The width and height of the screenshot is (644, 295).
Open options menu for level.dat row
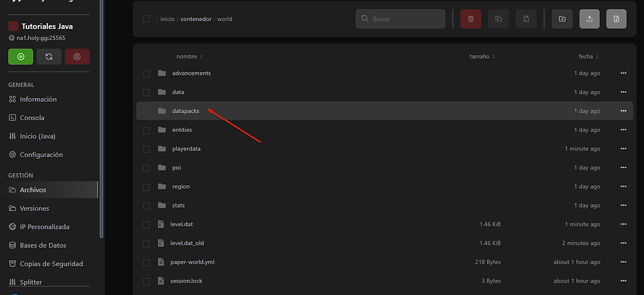(x=624, y=224)
